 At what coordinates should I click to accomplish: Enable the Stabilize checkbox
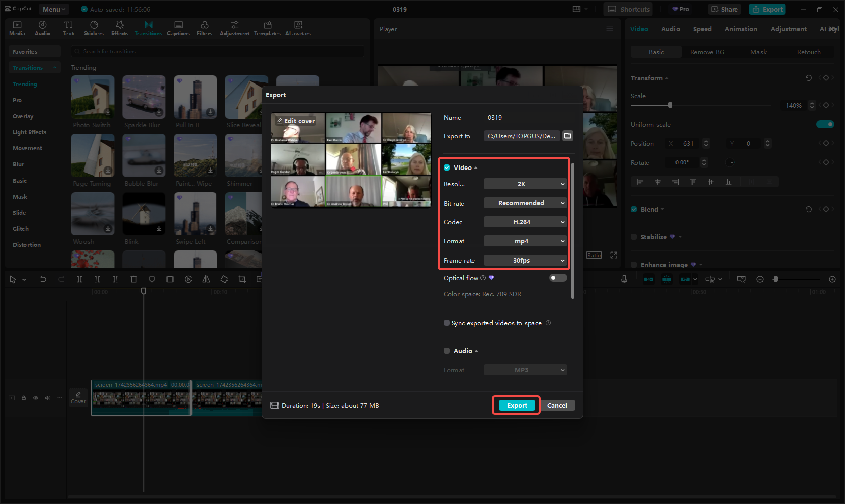tap(634, 237)
